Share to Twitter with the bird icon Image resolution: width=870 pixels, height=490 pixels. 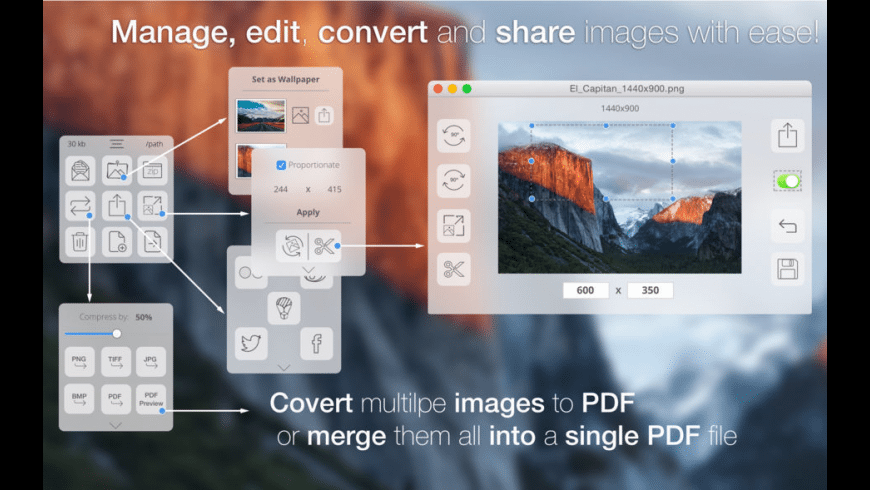point(251,343)
